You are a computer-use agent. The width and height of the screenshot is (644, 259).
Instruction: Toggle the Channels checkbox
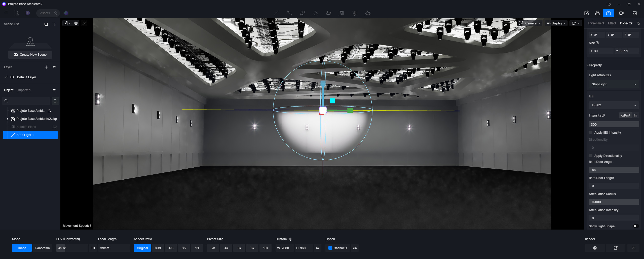coord(330,248)
